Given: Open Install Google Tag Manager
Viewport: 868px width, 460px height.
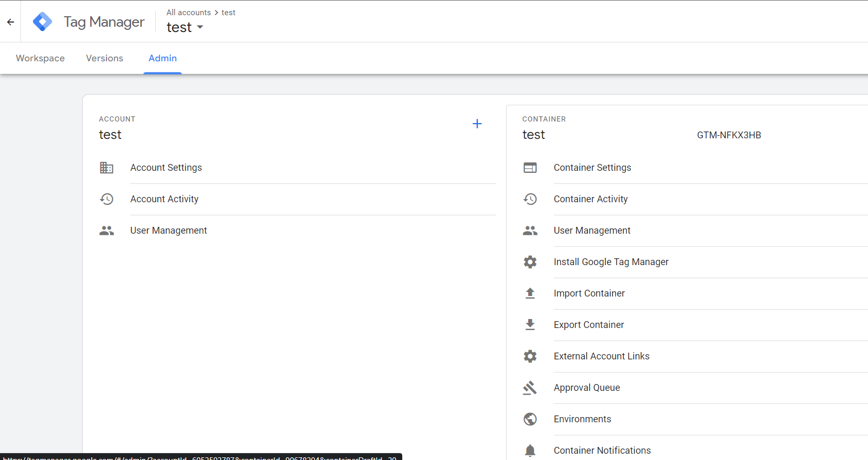Looking at the screenshot, I should coord(611,262).
